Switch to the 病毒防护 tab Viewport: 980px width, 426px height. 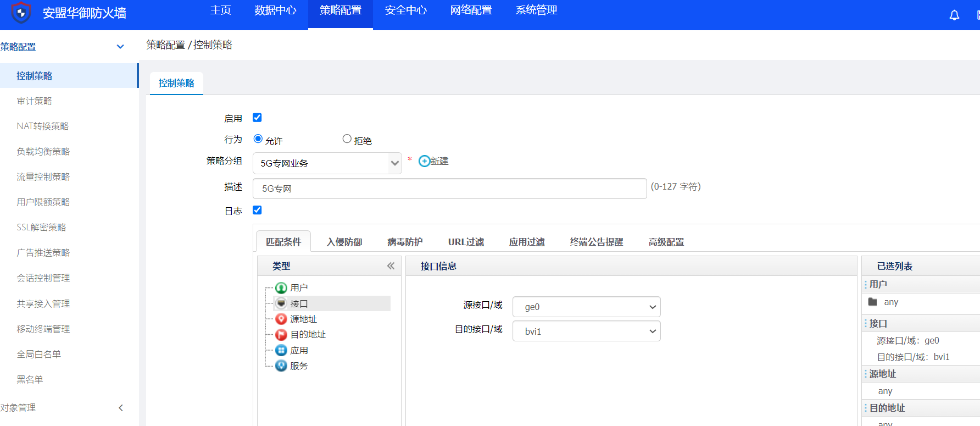[405, 242]
